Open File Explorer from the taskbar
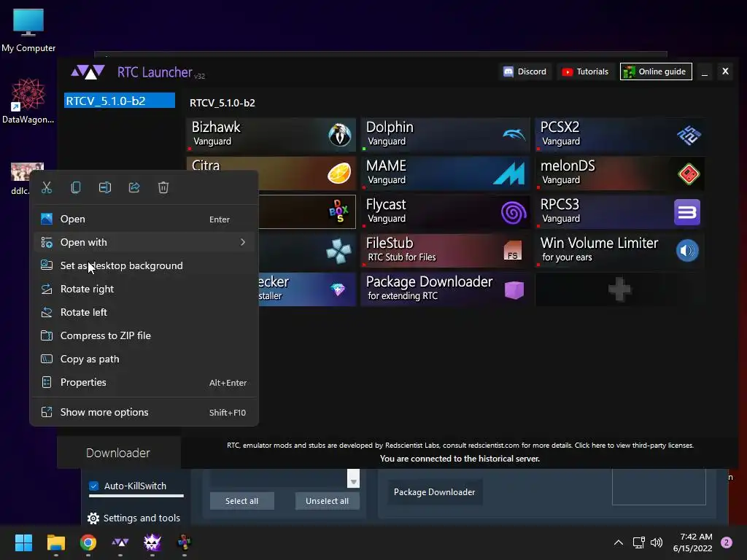Screen dimensions: 747x560 point(55,542)
